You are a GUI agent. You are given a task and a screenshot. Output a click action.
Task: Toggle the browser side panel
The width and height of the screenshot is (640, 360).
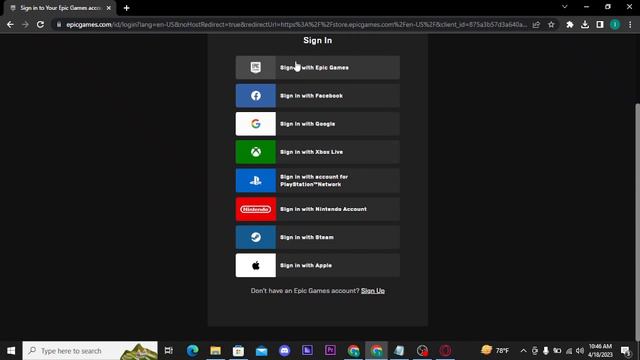pyautogui.click(x=600, y=24)
